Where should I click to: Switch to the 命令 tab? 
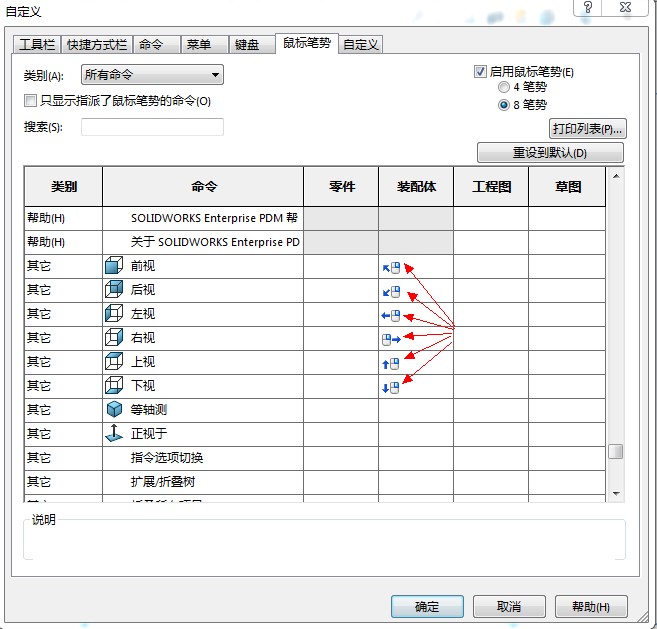(x=157, y=45)
